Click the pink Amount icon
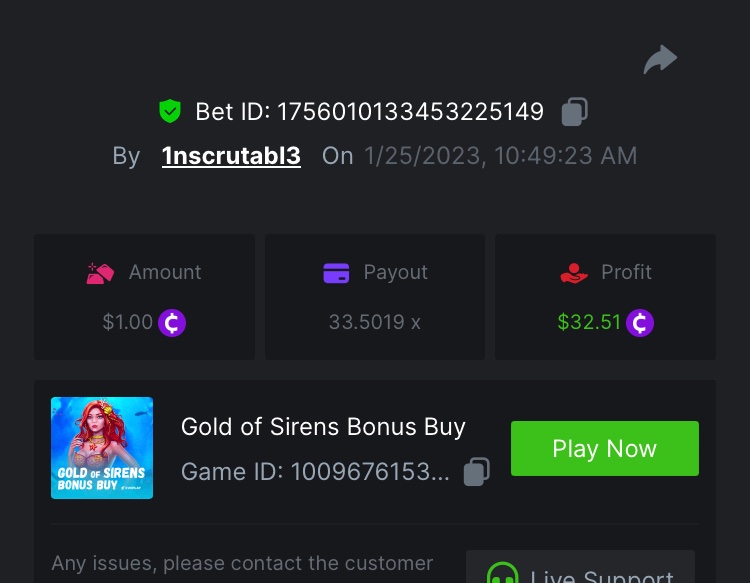750x583 pixels. (100, 273)
